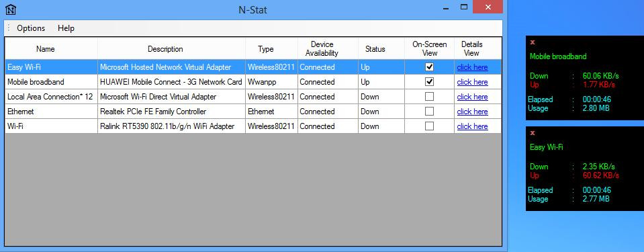The image size is (644, 252).
Task: Uncheck On-Screen View for Easy Wi-Fi
Action: (429, 67)
